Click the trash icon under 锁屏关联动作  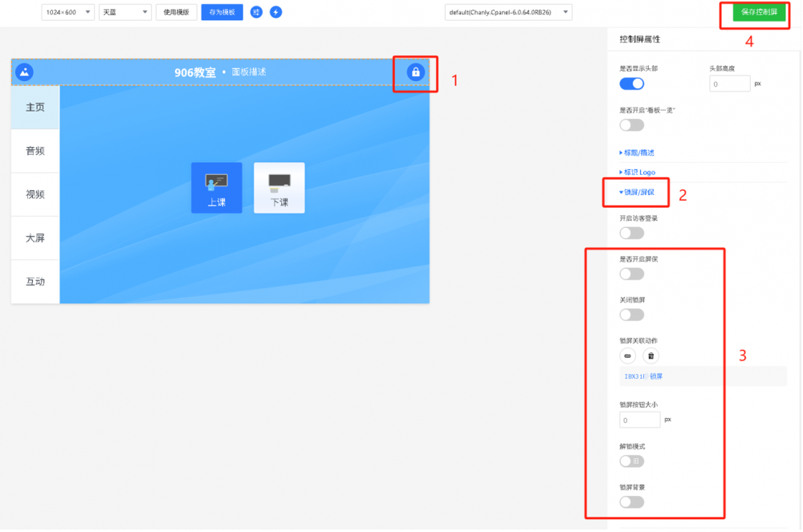tap(650, 355)
